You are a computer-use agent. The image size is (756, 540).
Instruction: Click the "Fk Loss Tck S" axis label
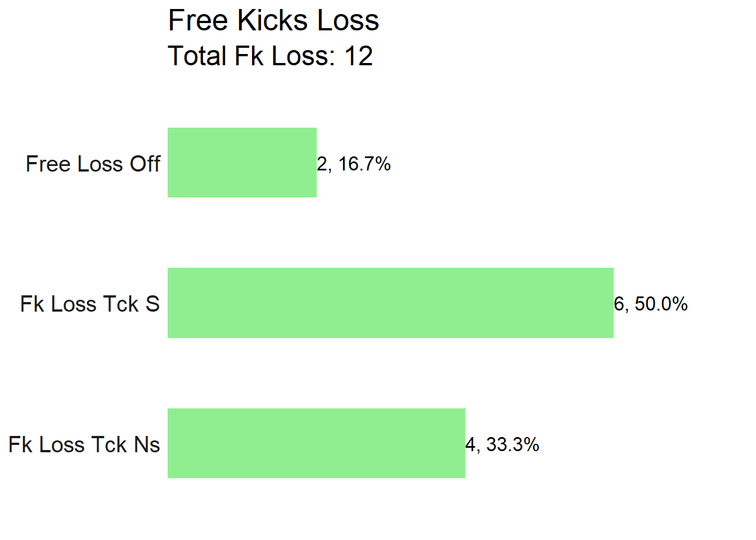[90, 304]
